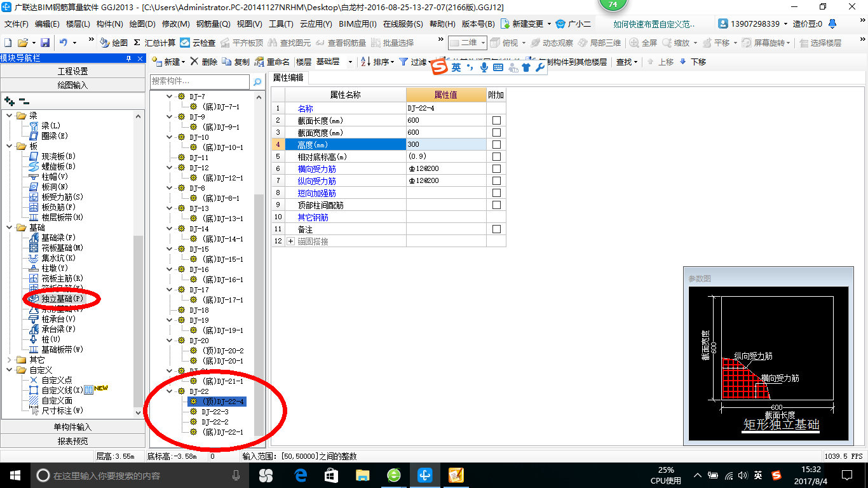
Task: Open the BIM应用(I) menu
Action: [358, 24]
